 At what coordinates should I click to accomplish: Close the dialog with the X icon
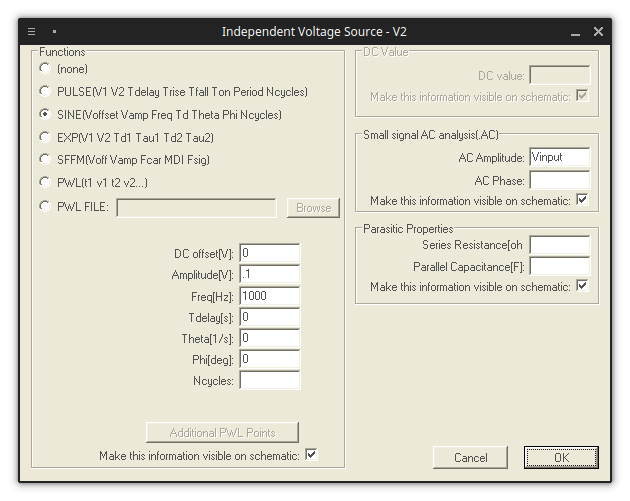(598, 31)
